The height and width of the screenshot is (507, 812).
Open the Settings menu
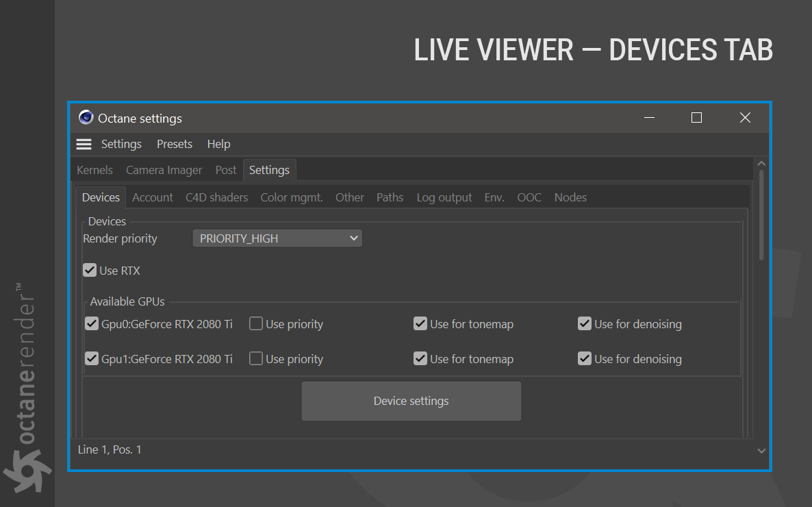tap(121, 144)
